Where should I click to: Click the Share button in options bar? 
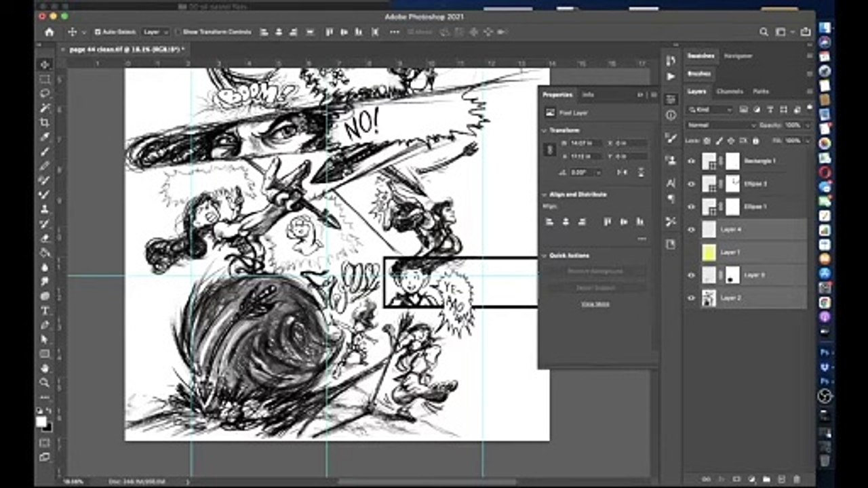pyautogui.click(x=806, y=32)
